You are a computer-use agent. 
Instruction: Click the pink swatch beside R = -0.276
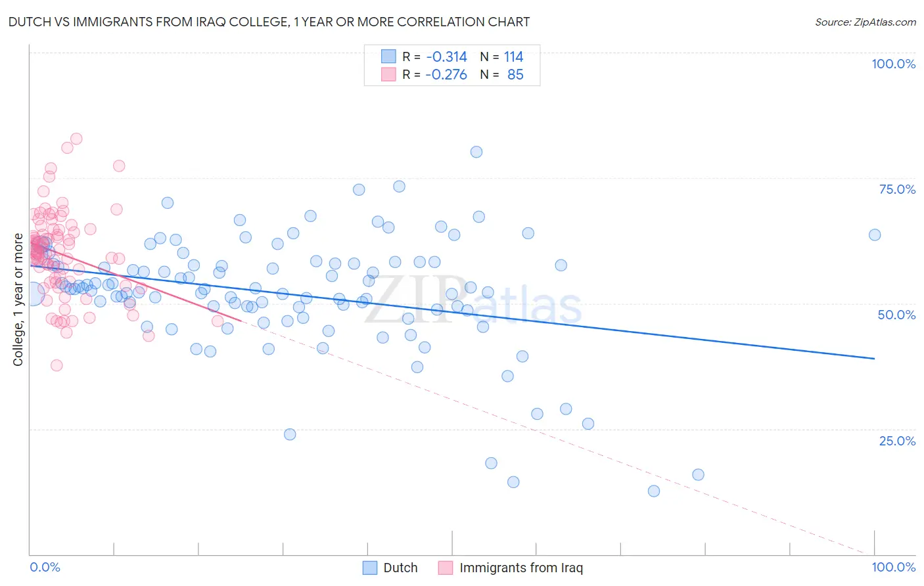click(x=388, y=74)
